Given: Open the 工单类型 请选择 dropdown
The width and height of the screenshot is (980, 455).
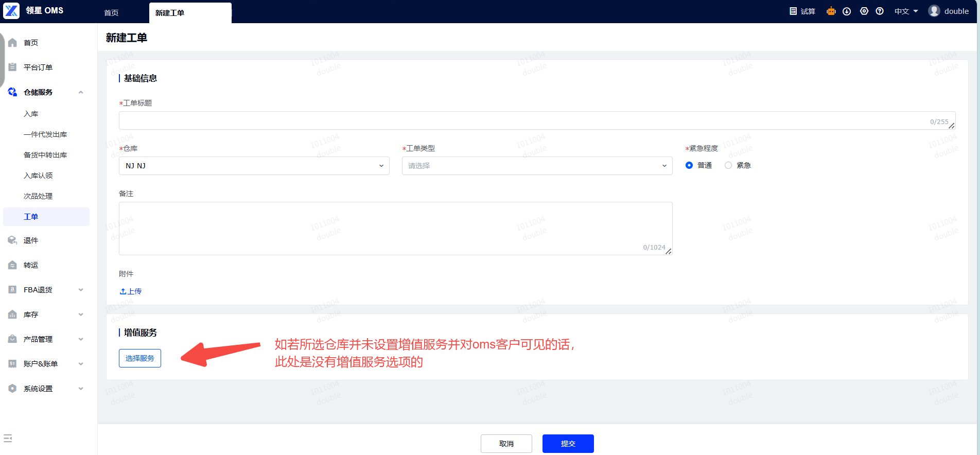Looking at the screenshot, I should (x=537, y=166).
